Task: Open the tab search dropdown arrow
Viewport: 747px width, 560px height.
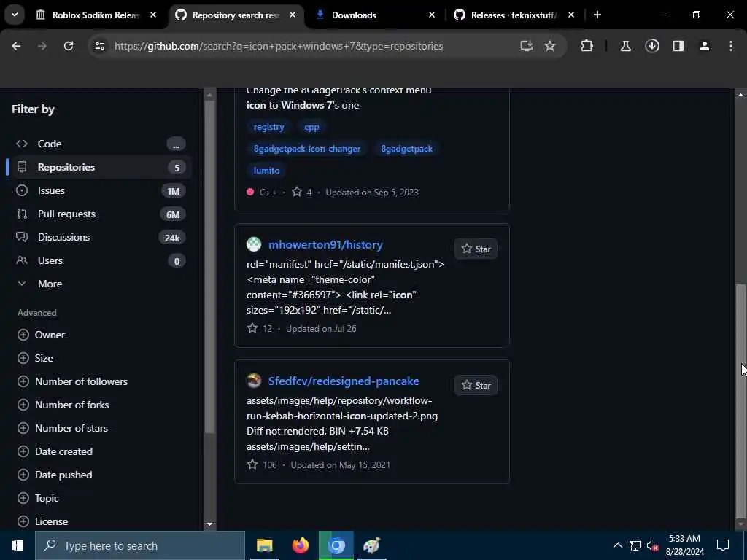Action: point(15,15)
